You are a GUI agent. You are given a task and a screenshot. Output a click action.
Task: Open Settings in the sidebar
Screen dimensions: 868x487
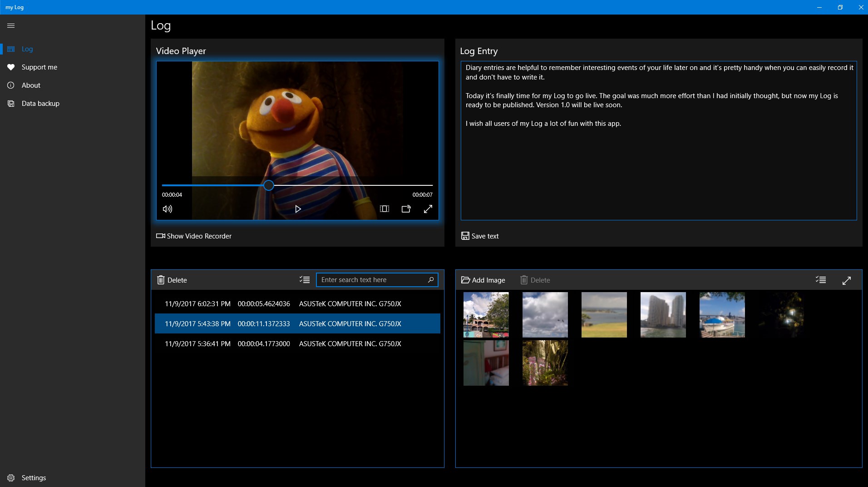coord(73,478)
